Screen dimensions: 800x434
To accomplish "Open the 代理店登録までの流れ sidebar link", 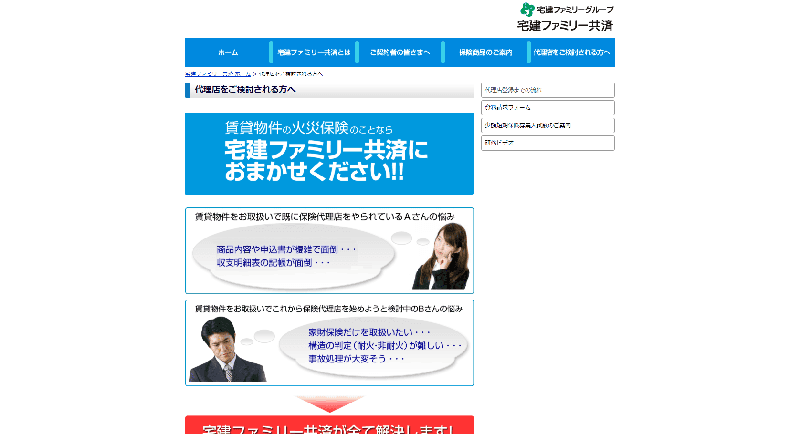I will pyautogui.click(x=547, y=90).
